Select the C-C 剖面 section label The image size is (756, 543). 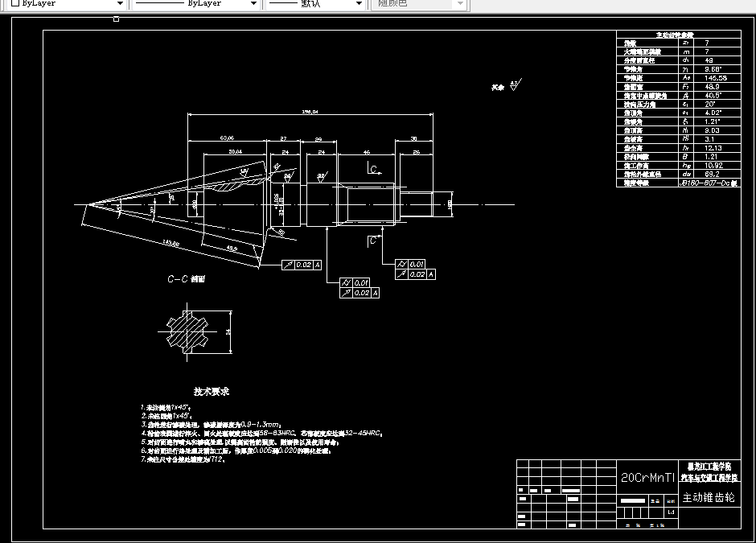tap(186, 278)
